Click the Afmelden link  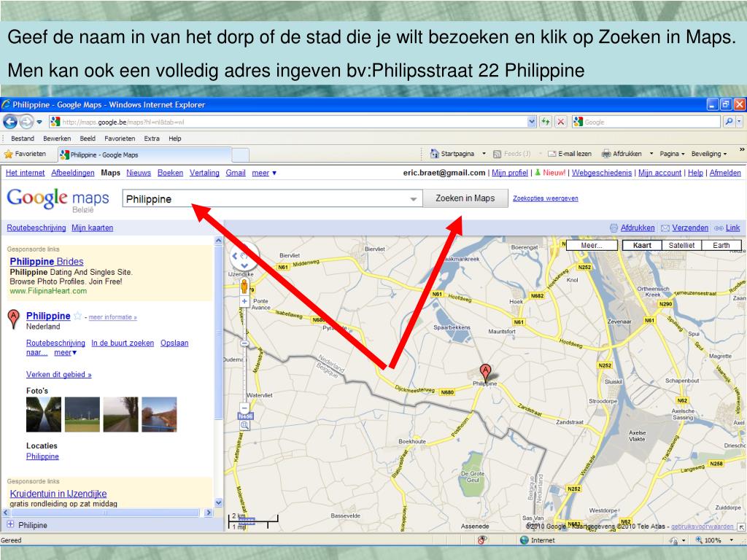[x=725, y=173]
